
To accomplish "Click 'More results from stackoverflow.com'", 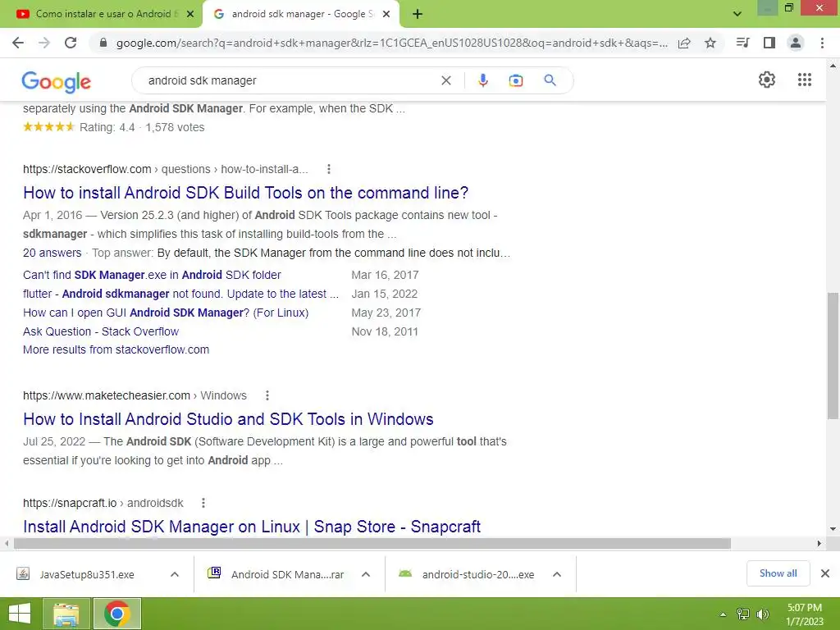I will (x=116, y=349).
